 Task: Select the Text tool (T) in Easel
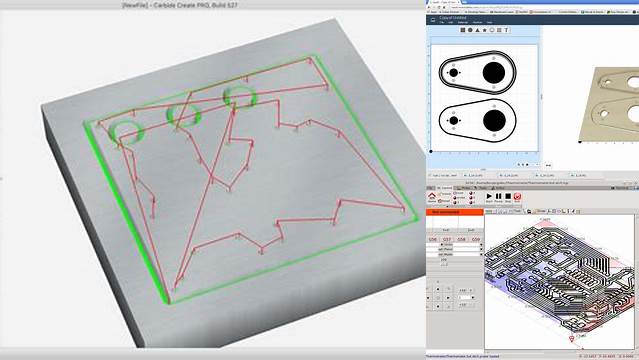[x=506, y=30]
